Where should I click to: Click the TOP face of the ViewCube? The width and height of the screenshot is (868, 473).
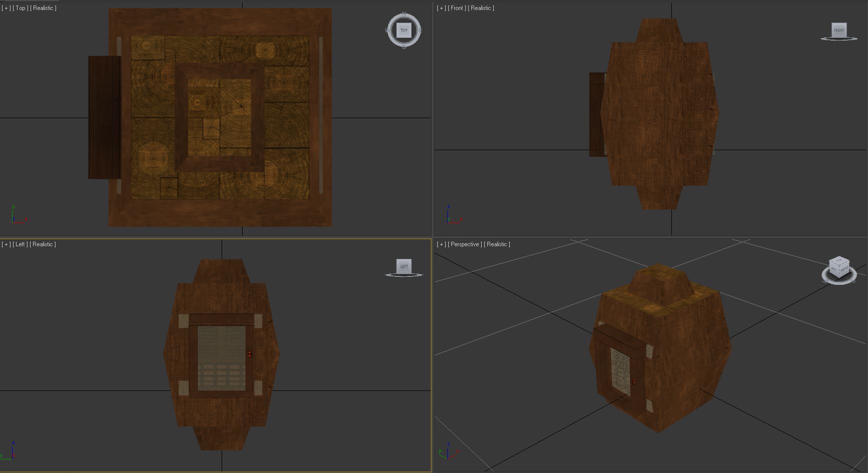(404, 31)
